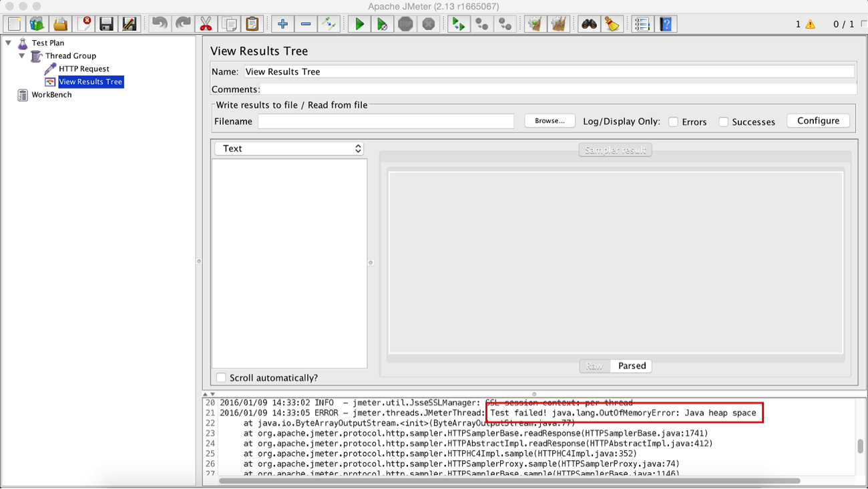Click the Function Helper dialog icon
868x489 pixels.
tap(642, 25)
